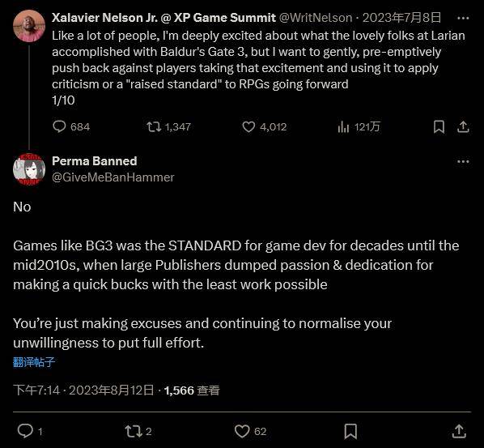Share the Xalavier Nelson tweet

point(463,126)
